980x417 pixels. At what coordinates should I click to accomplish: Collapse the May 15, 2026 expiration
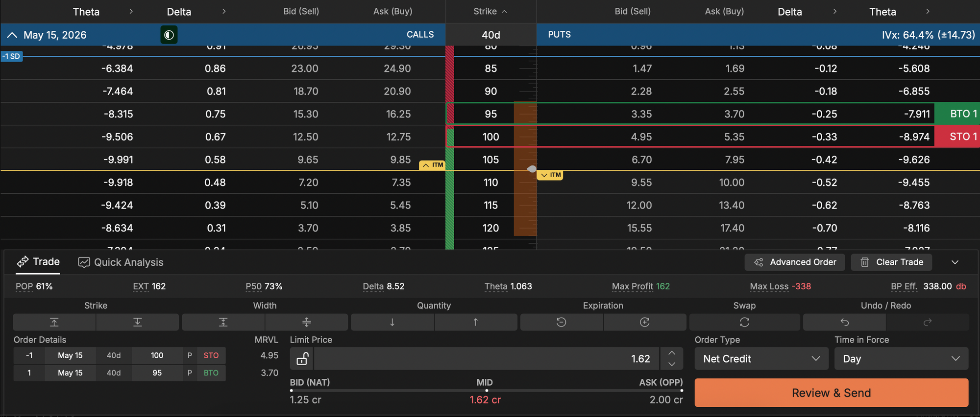12,35
